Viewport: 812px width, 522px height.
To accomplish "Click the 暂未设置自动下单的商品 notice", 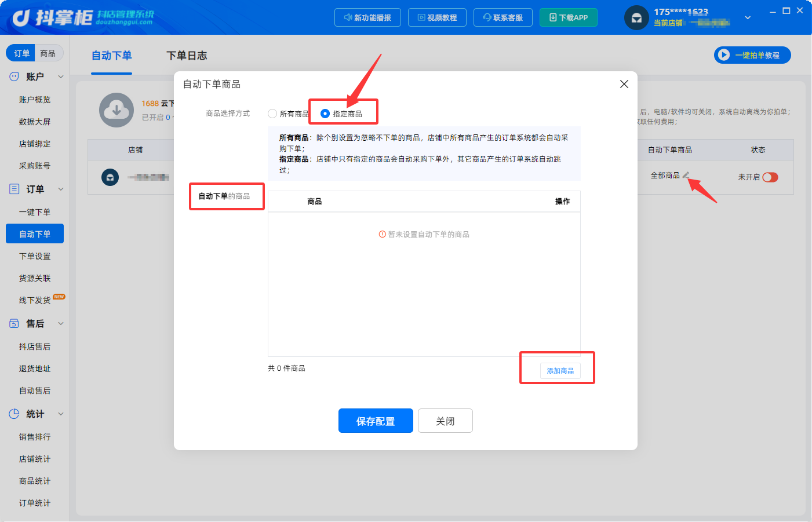I will (x=424, y=234).
